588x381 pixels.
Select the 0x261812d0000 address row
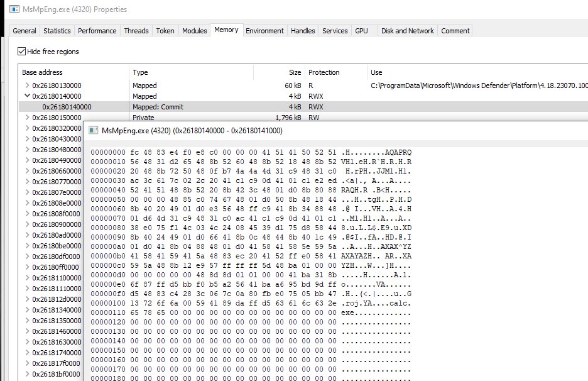pyautogui.click(x=57, y=299)
